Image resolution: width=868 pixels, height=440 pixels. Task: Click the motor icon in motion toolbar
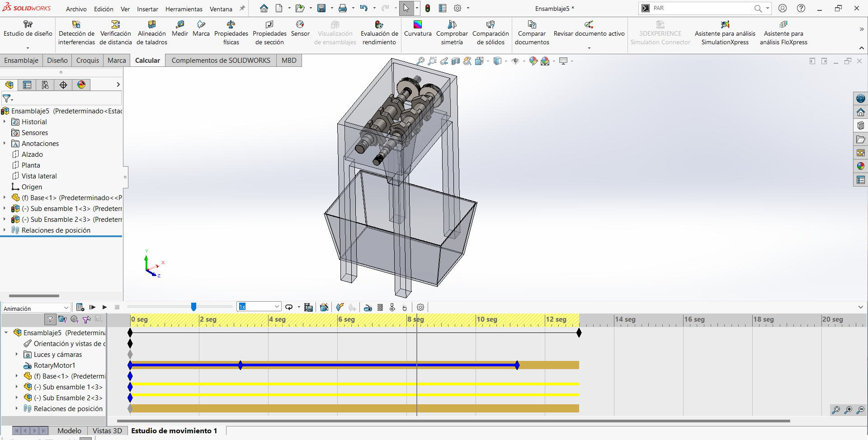click(368, 307)
